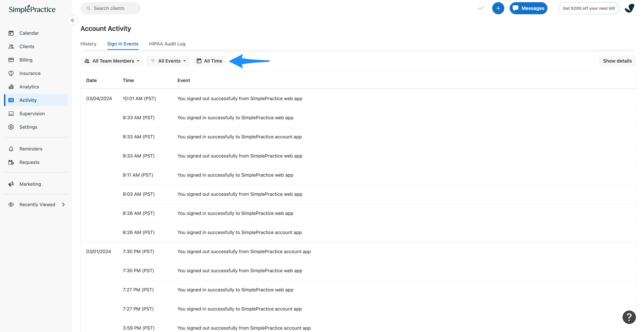Open the Calendar sidebar icon
644x332 pixels.
pos(11,33)
